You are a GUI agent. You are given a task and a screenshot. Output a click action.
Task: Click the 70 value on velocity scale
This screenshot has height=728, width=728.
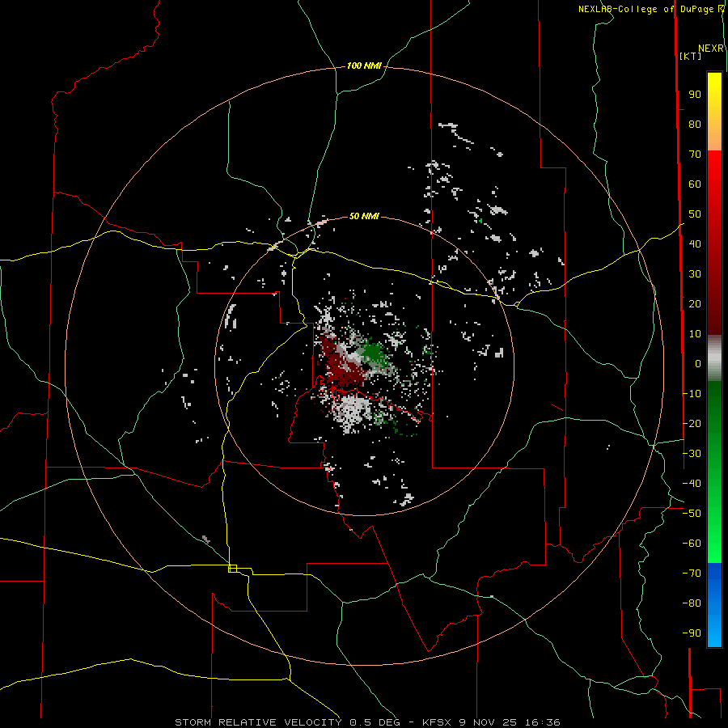click(x=695, y=154)
